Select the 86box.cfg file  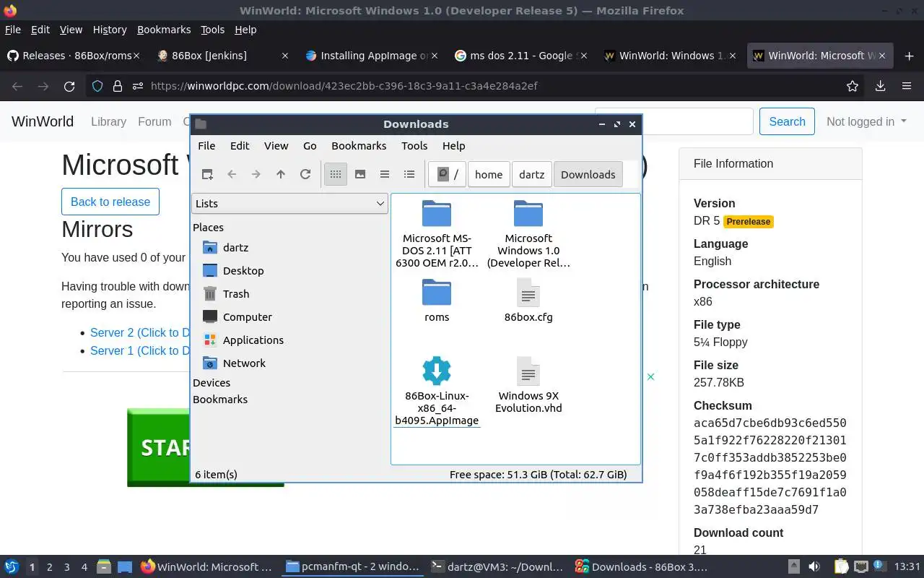pos(528,301)
